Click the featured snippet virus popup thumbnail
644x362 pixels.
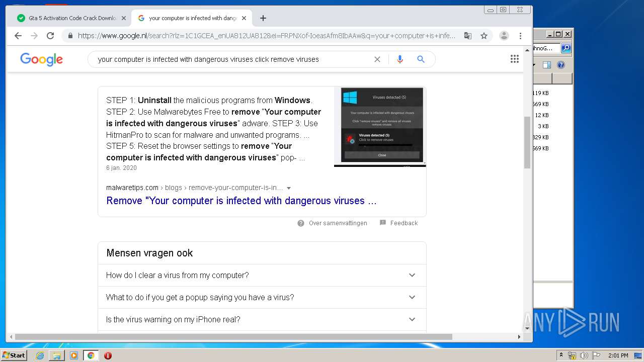(x=380, y=127)
